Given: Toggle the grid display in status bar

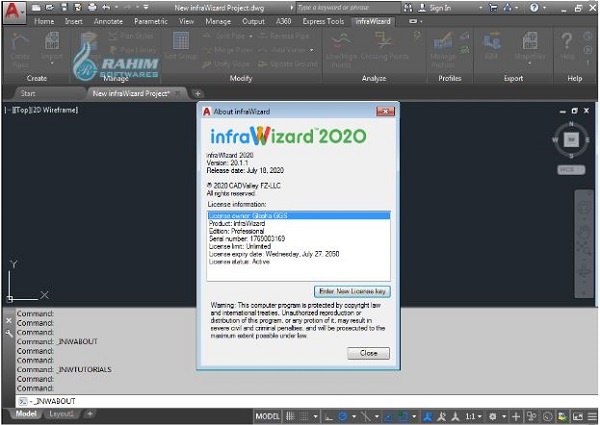Looking at the screenshot, I should tap(290, 417).
